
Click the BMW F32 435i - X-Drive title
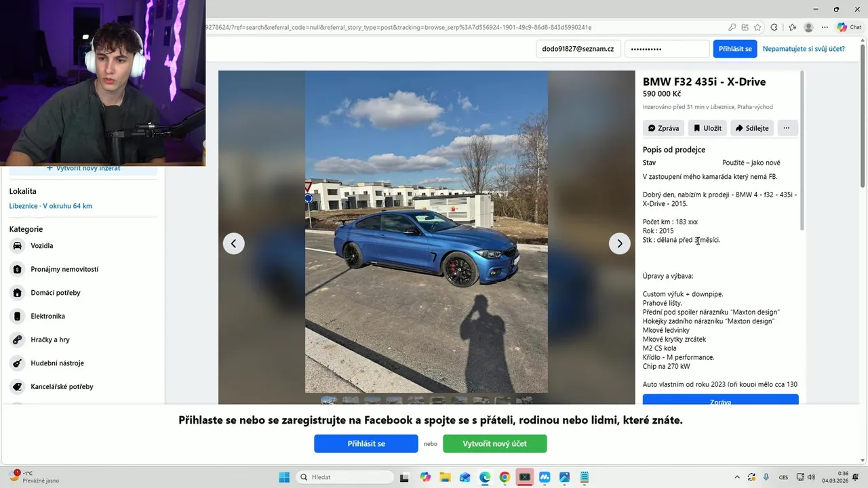704,82
